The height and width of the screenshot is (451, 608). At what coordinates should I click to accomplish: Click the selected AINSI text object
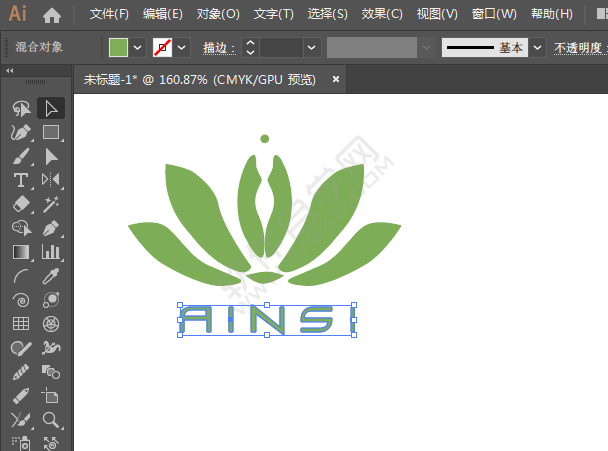click(x=267, y=320)
